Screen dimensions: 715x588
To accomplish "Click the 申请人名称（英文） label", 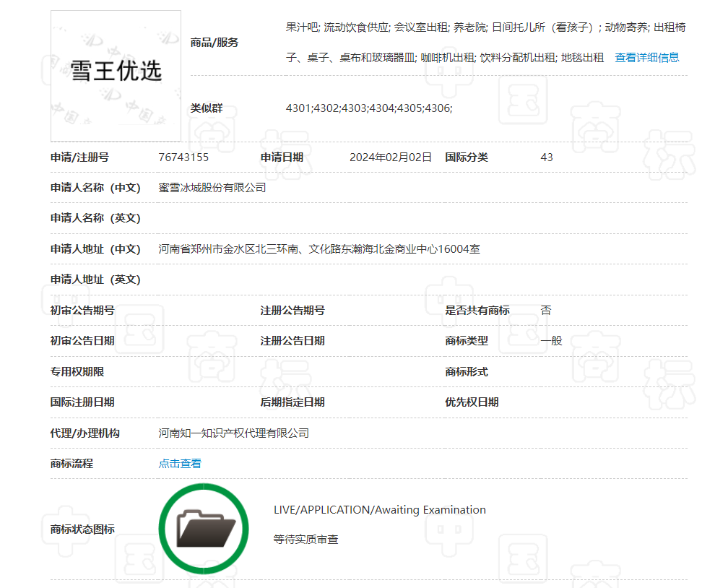I will (95, 218).
